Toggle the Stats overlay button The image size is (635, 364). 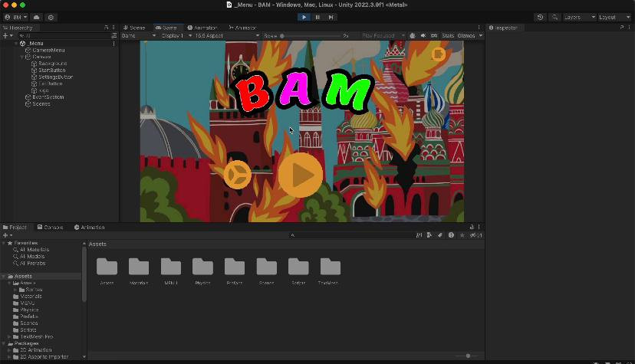coord(448,35)
